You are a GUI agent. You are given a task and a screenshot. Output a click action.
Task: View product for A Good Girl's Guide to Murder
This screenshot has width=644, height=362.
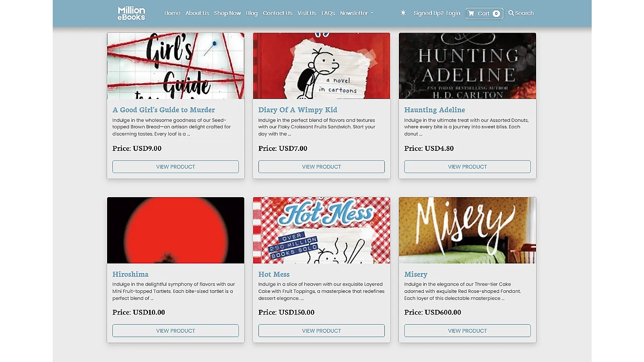click(175, 167)
